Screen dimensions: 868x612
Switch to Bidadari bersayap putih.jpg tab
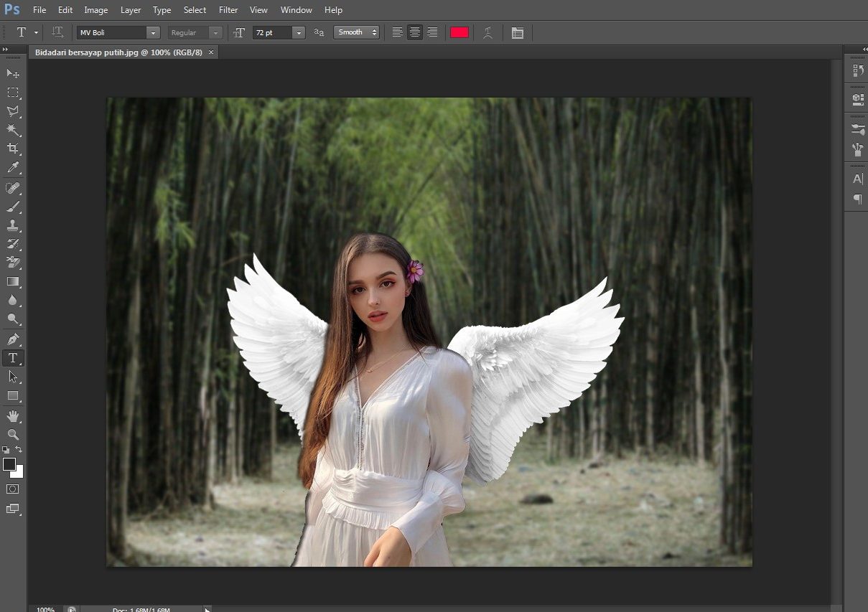[x=118, y=52]
